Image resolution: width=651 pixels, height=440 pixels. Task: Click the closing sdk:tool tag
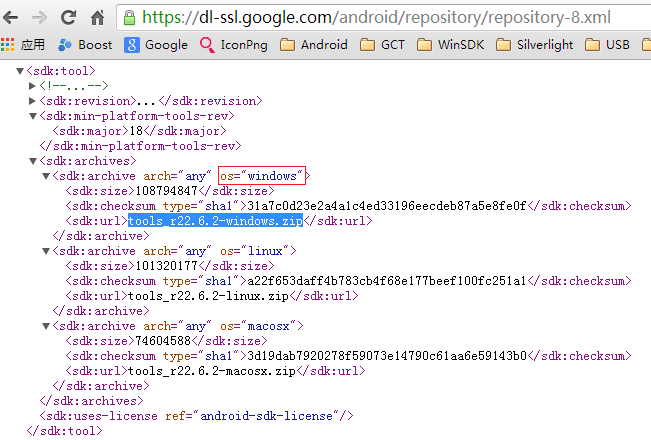(64, 431)
